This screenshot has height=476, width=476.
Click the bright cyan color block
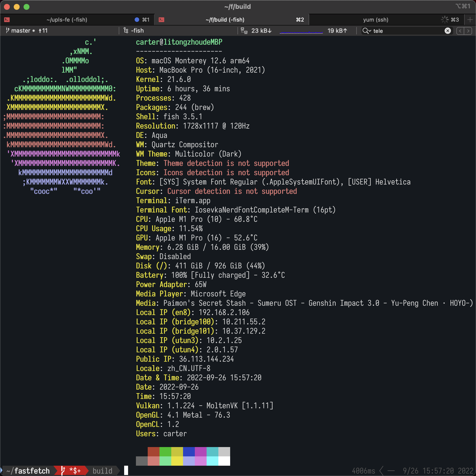coord(212,461)
